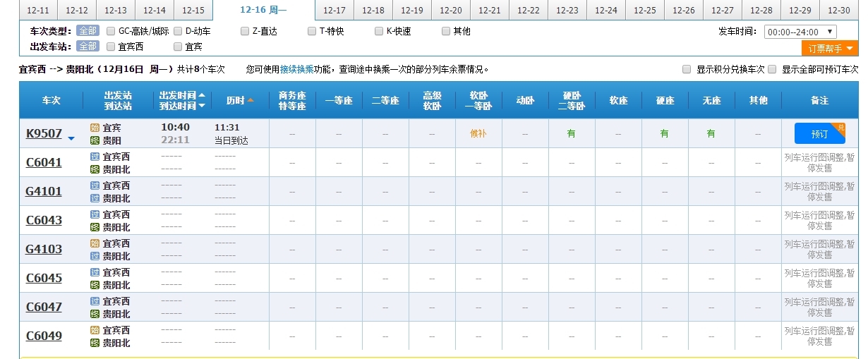868x359 pixels.
Task: Open the 接续换乘 transfer link
Action: point(296,69)
